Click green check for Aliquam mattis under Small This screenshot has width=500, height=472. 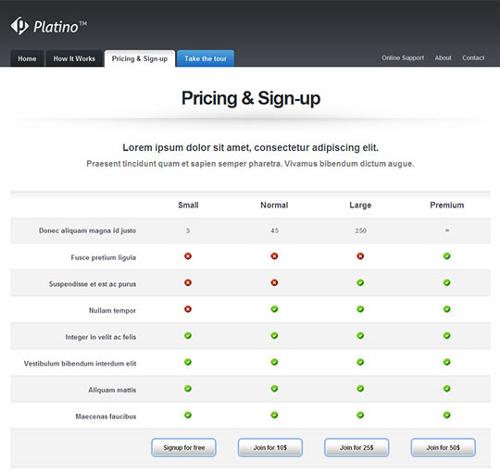click(x=188, y=389)
